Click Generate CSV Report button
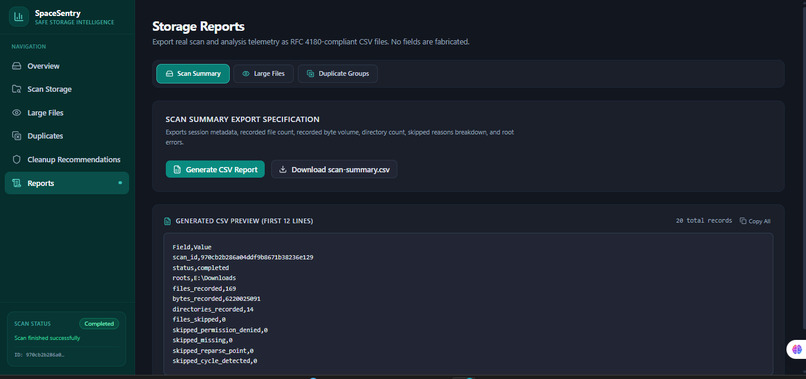This screenshot has height=379, width=806. tap(215, 169)
